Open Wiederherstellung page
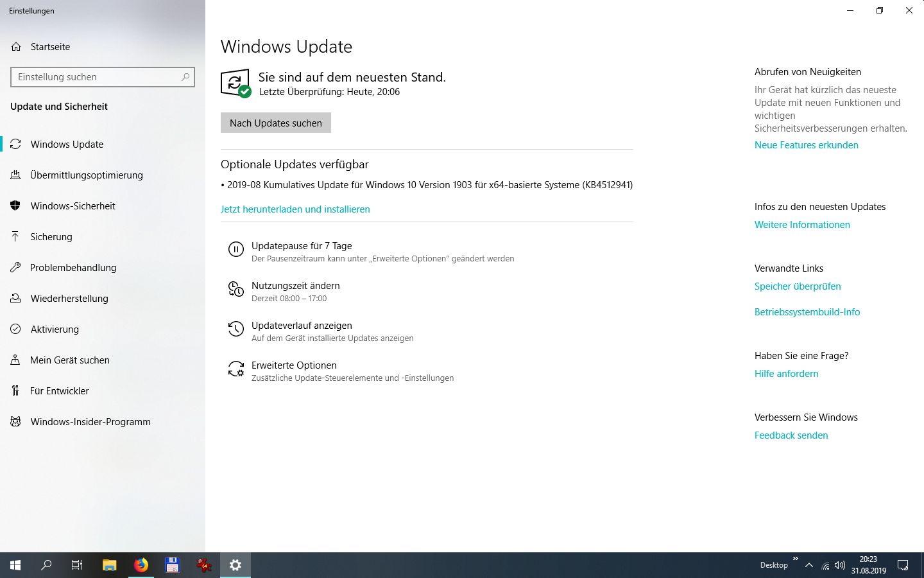 point(69,299)
